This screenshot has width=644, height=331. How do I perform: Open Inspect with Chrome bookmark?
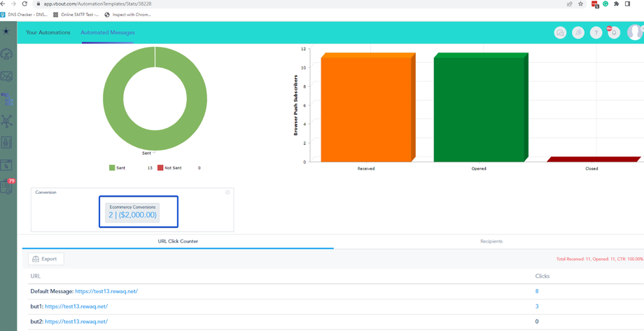click(128, 15)
